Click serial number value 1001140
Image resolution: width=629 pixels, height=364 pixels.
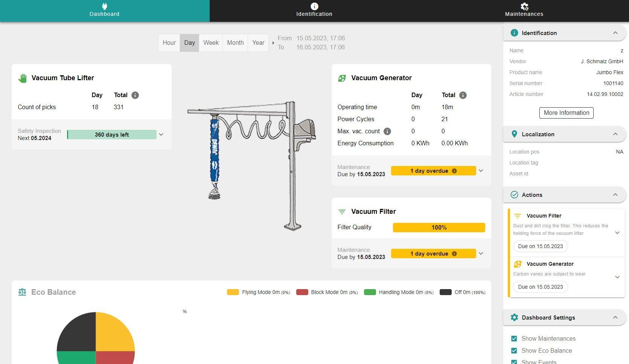click(x=613, y=83)
